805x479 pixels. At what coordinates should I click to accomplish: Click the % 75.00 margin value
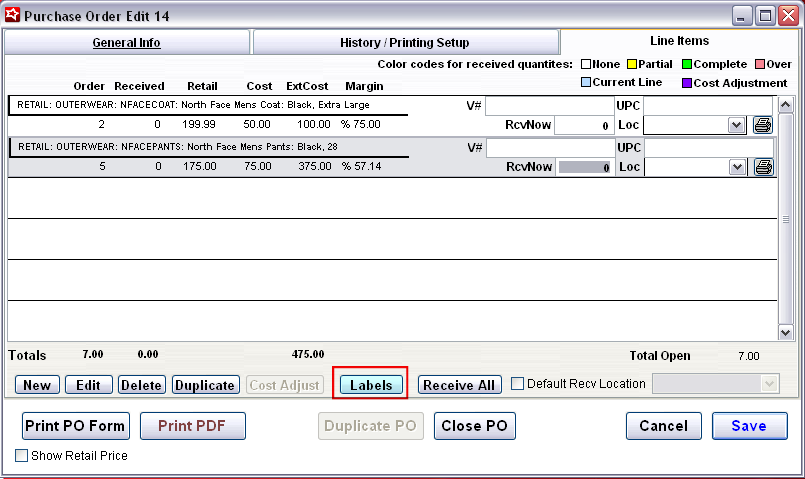pos(361,124)
